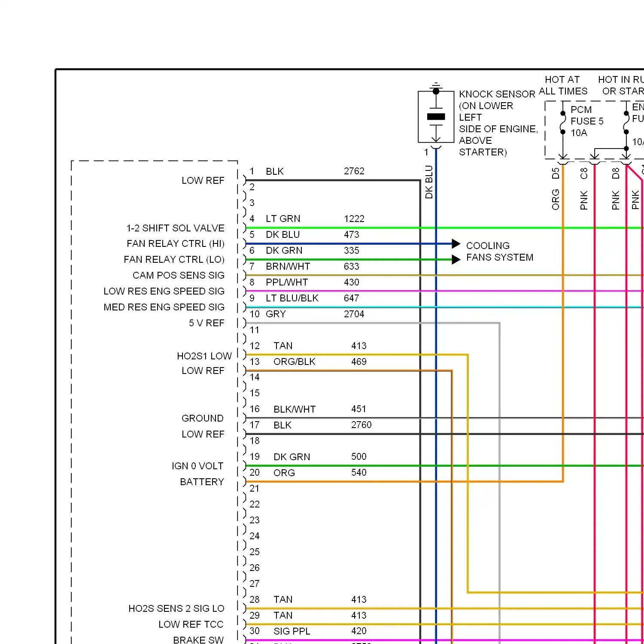Image resolution: width=644 pixels, height=644 pixels.
Task: Click connector terminal label D8
Action: 616,173
